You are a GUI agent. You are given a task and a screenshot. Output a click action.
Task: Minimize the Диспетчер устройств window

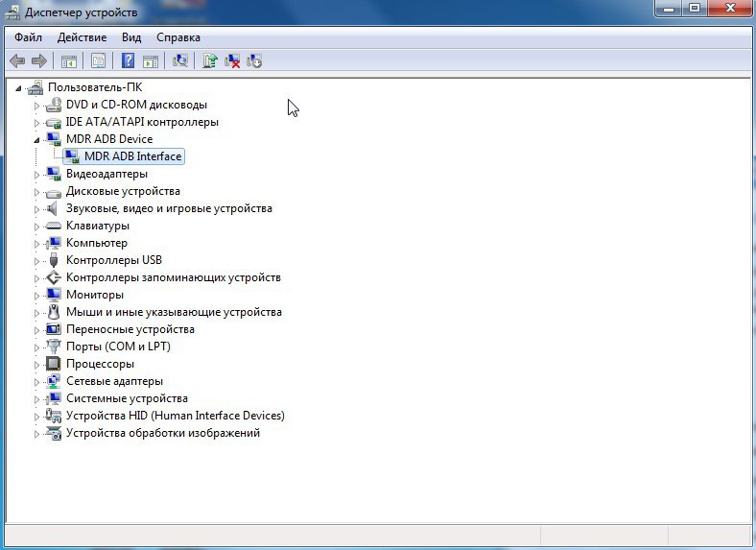(669, 8)
